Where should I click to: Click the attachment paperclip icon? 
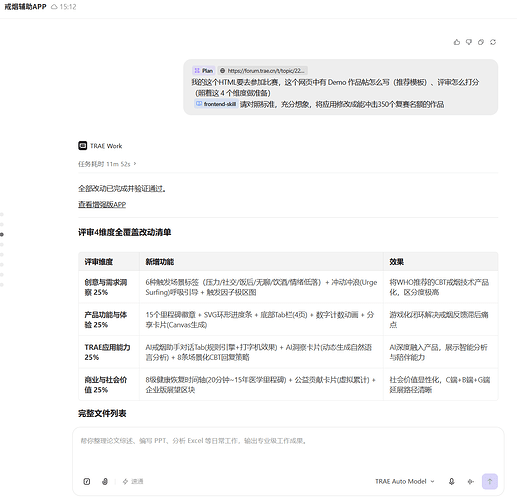[x=105, y=481]
